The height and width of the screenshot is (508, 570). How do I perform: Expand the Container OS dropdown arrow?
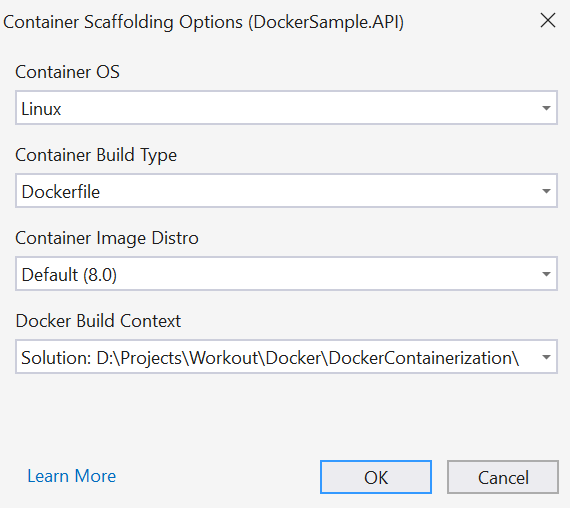[x=546, y=108]
